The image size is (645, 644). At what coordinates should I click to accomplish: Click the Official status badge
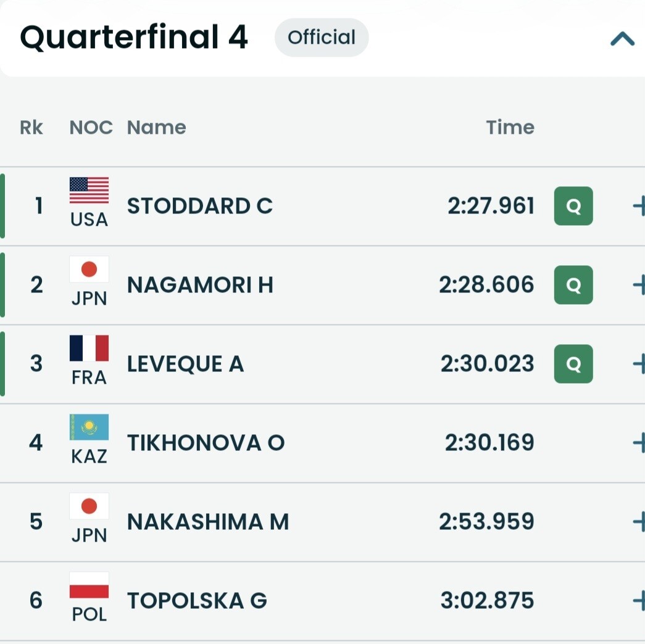322,38
